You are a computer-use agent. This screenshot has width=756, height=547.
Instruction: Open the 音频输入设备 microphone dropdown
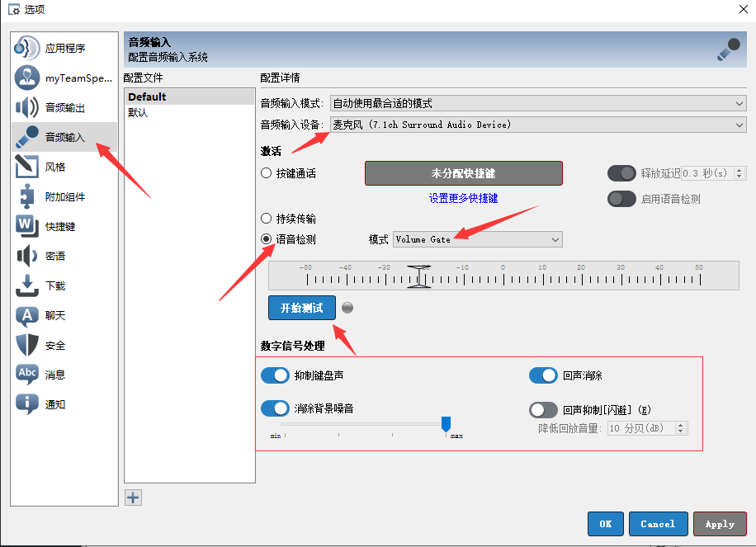[x=537, y=125]
